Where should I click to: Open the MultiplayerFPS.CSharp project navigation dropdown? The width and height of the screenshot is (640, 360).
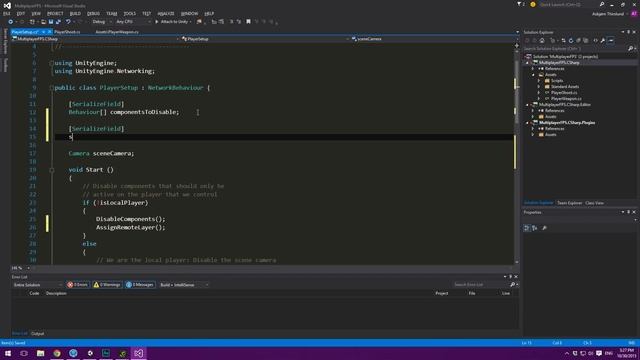[96, 39]
